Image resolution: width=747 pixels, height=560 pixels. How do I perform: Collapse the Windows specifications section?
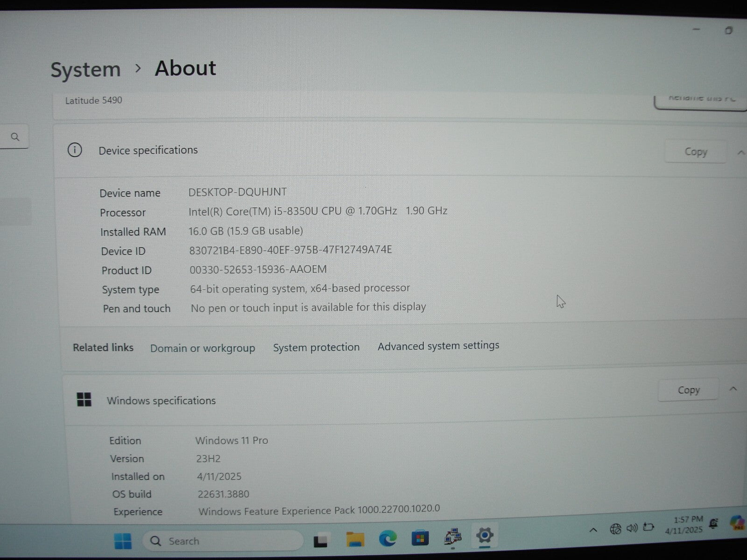pyautogui.click(x=733, y=389)
